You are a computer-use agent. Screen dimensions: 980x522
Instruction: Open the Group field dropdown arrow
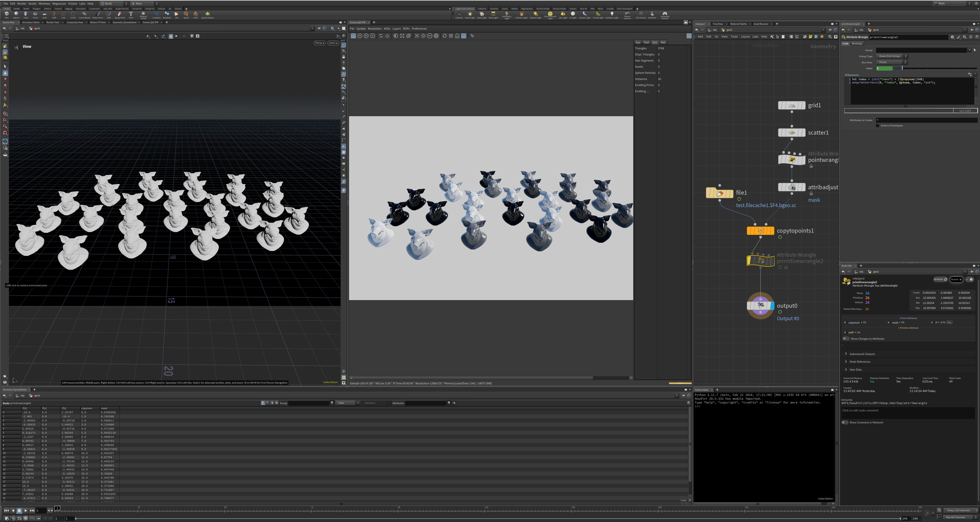click(969, 50)
